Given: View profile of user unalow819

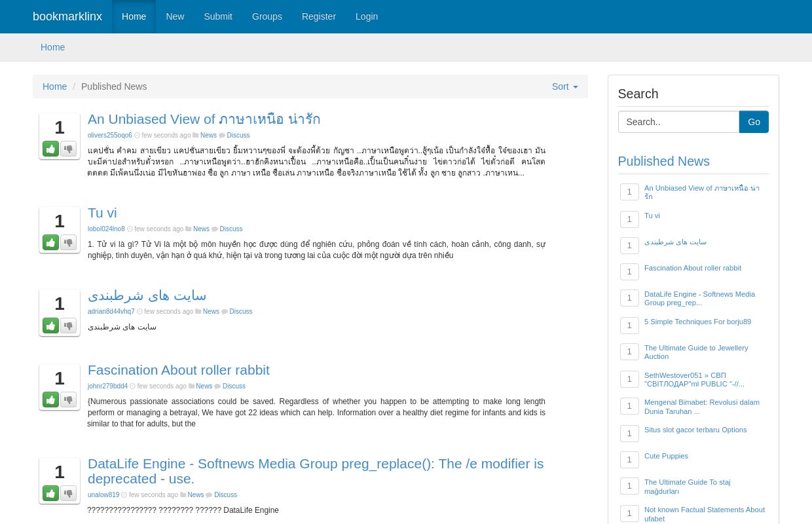Looking at the screenshot, I should tap(103, 495).
